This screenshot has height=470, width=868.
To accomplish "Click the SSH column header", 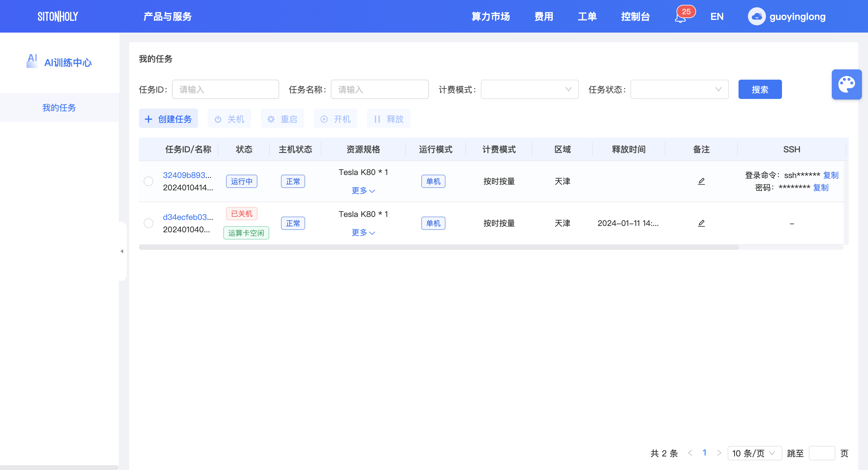I will 792,149.
